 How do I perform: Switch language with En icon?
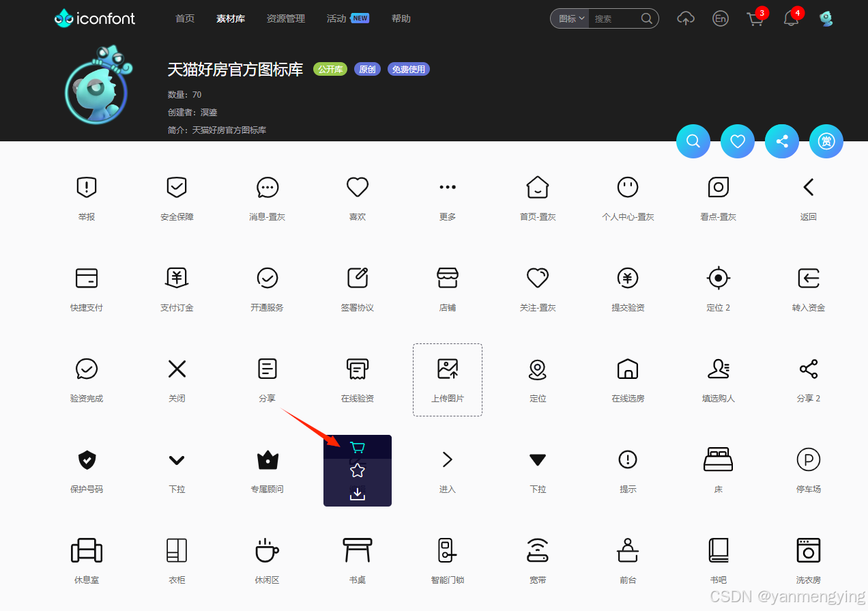point(720,18)
